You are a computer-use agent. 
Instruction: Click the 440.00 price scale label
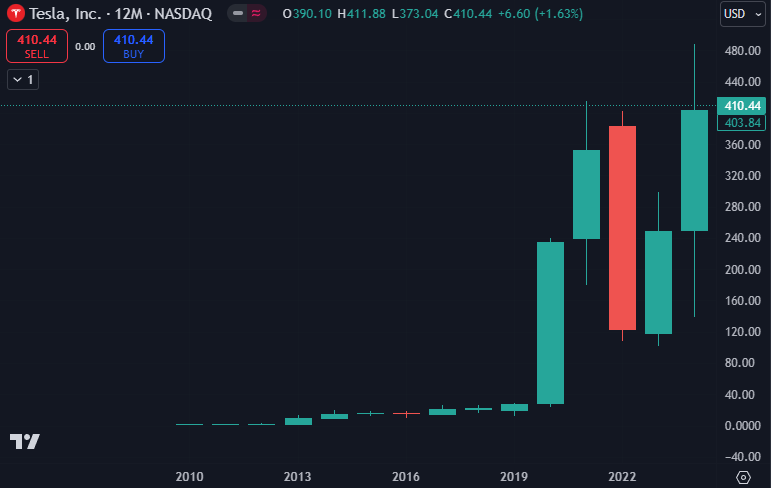click(x=742, y=82)
